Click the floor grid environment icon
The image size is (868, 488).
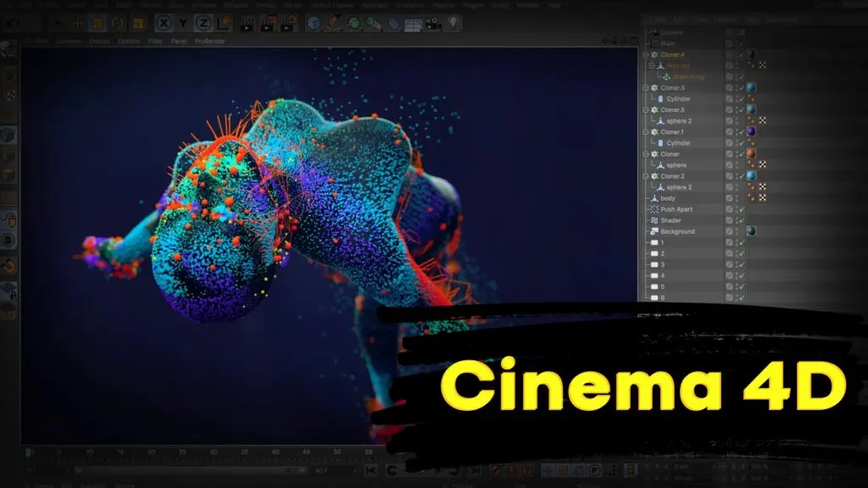(413, 25)
